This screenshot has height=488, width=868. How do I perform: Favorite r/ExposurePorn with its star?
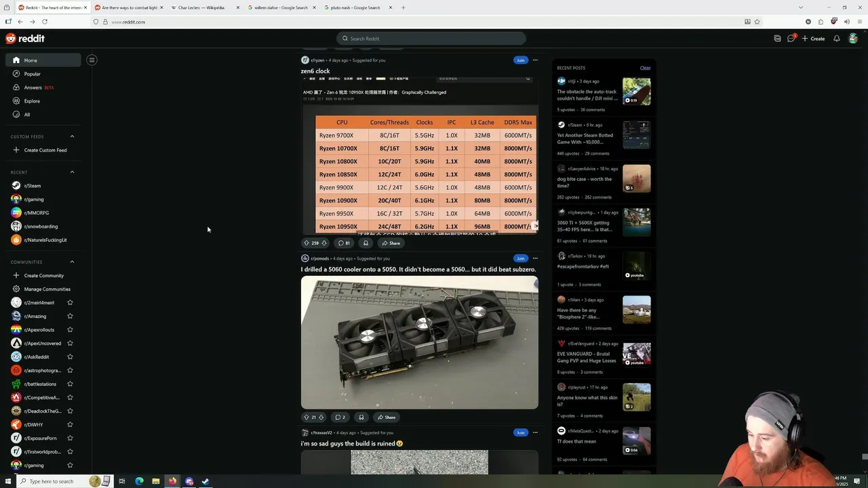70,438
